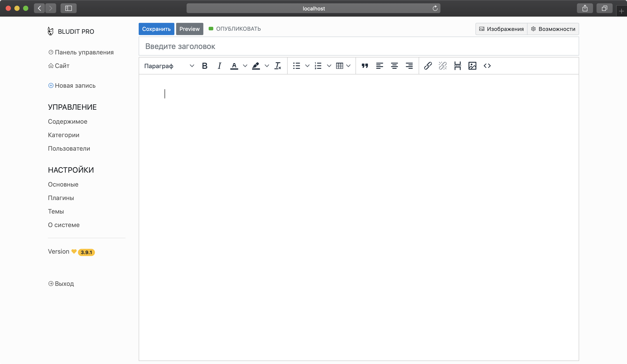
Task: Show the Safari tab overview
Action: pos(604,8)
